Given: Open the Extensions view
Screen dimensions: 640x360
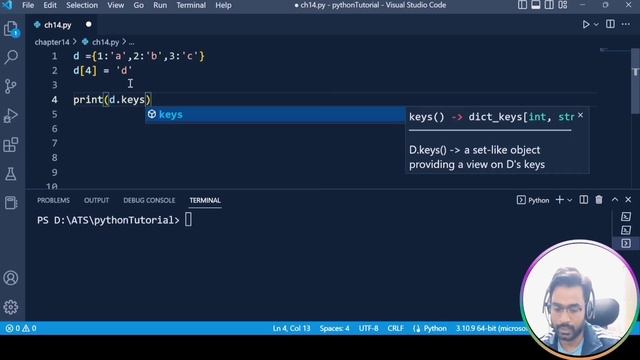Looking at the screenshot, I should (11, 144).
